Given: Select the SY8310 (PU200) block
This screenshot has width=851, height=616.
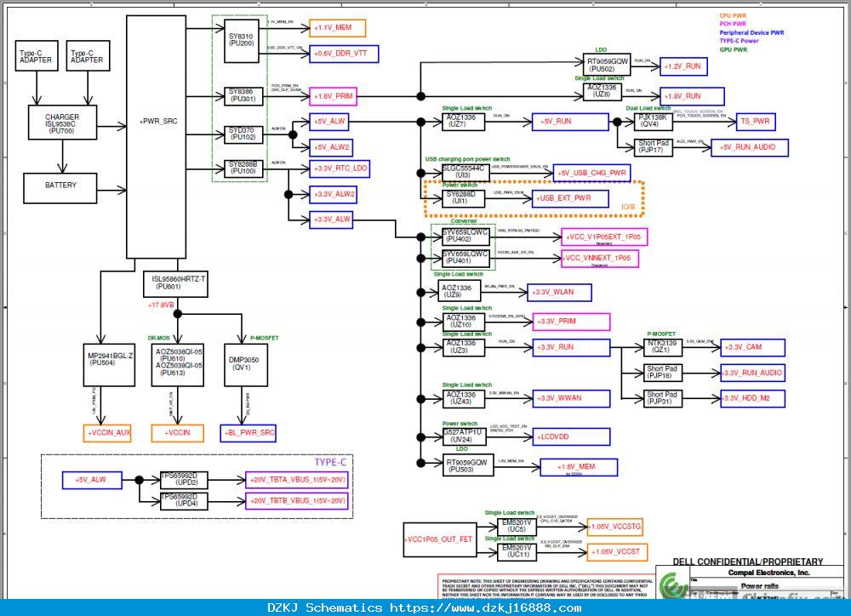Looking at the screenshot, I should pyautogui.click(x=242, y=42).
